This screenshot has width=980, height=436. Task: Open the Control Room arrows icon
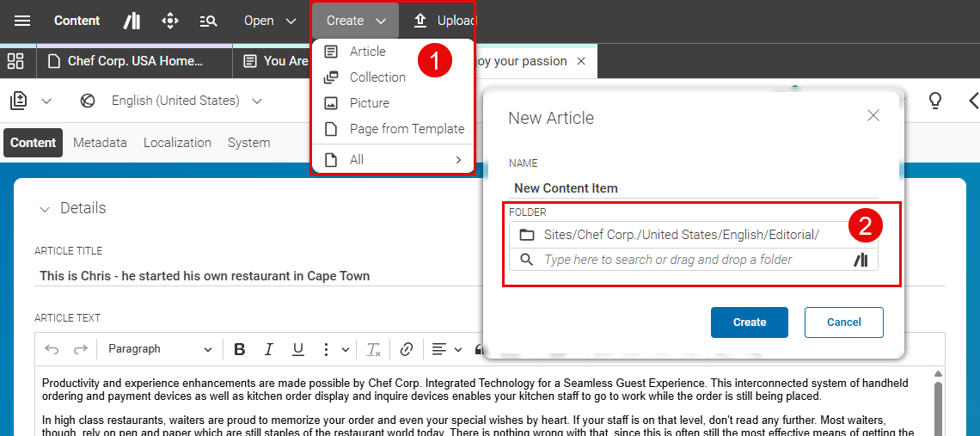pos(170,21)
